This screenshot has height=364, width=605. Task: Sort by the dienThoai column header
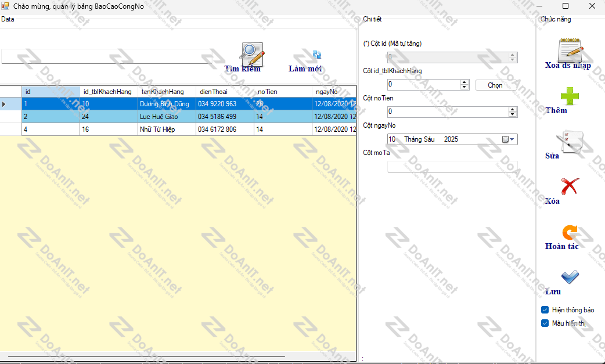[x=225, y=91]
